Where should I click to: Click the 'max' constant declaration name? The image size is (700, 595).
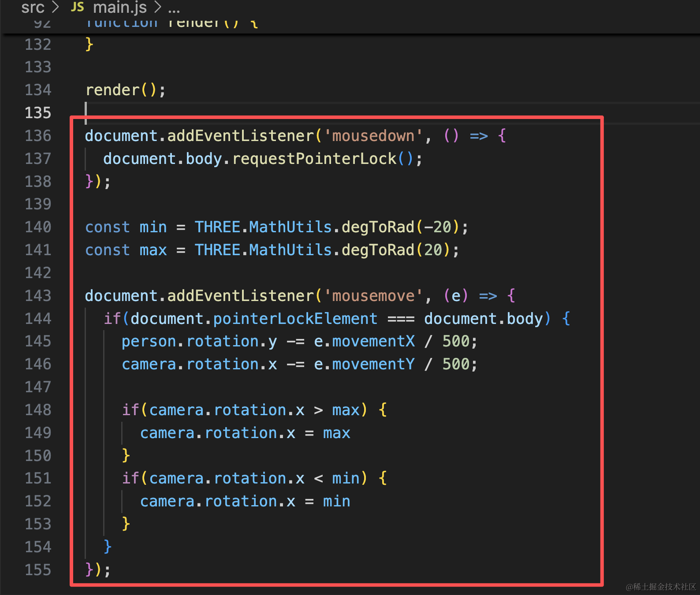point(153,250)
